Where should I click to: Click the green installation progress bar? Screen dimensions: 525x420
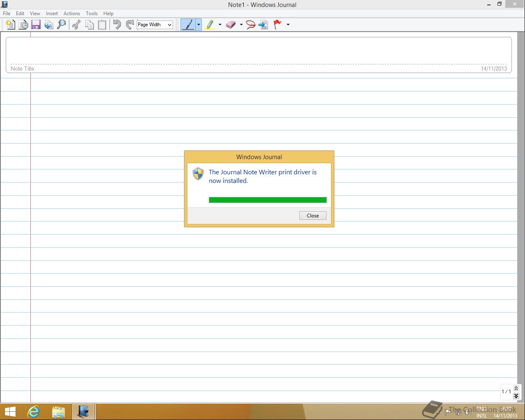267,200
